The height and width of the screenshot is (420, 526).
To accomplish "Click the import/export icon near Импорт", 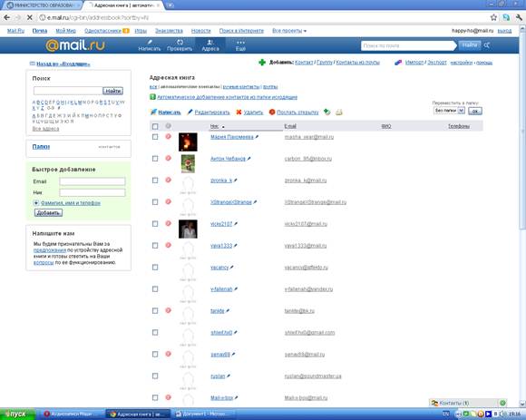I will tap(398, 63).
